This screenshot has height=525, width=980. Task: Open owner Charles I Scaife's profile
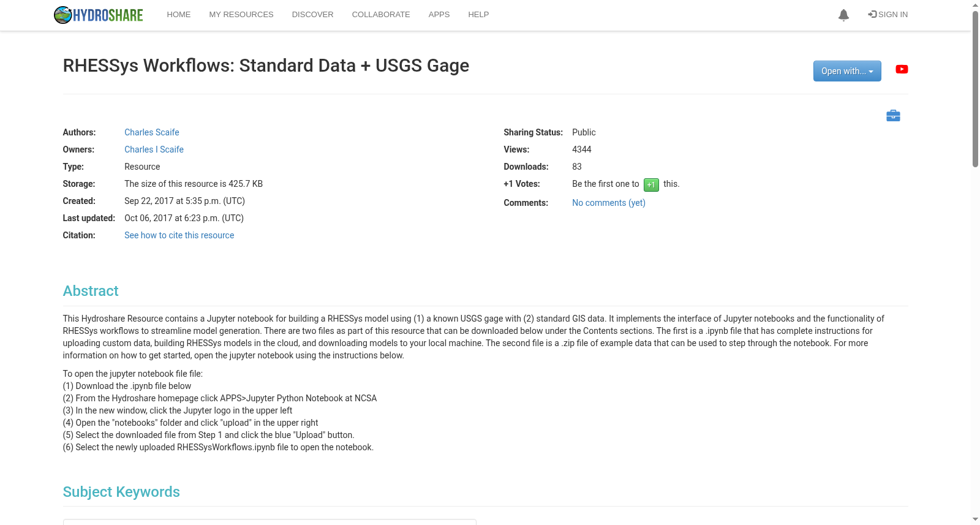[x=154, y=149]
